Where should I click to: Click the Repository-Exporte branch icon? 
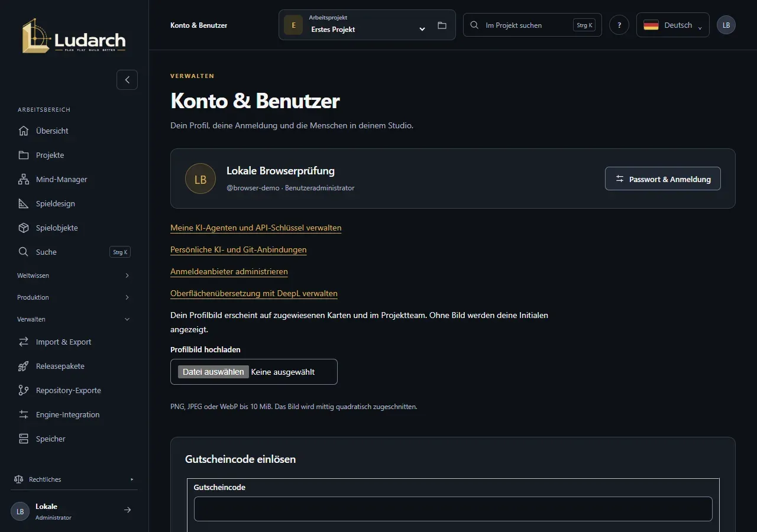[24, 390]
